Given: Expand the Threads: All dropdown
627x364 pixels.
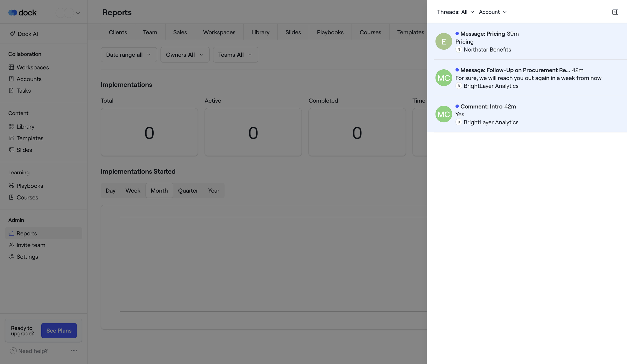Looking at the screenshot, I should point(455,12).
